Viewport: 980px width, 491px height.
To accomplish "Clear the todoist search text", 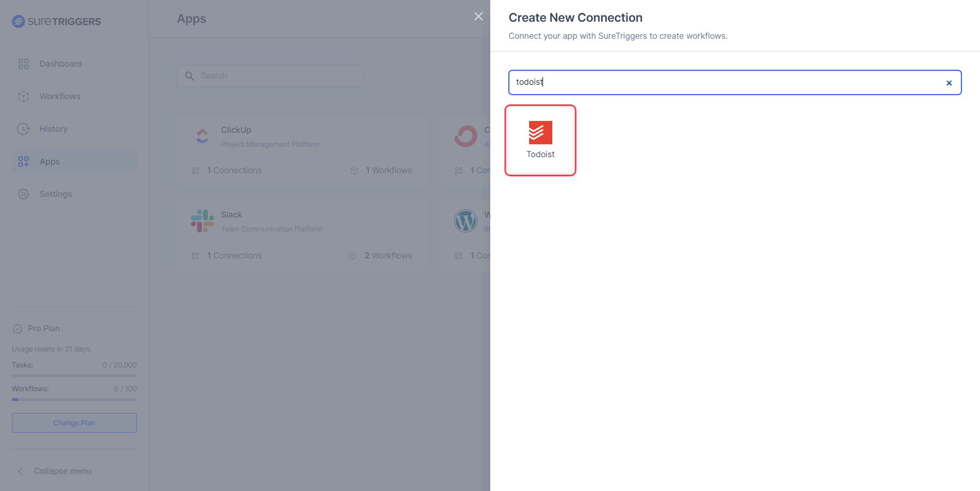I will (x=949, y=82).
